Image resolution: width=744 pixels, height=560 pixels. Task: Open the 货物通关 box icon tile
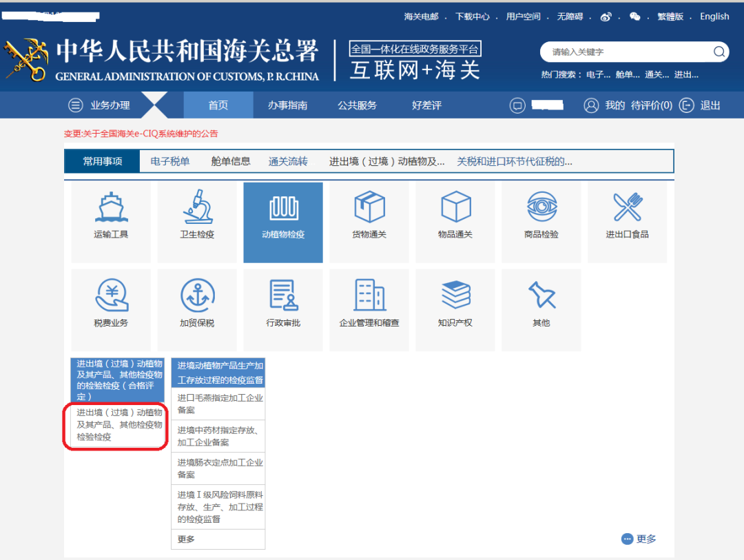[x=369, y=222]
